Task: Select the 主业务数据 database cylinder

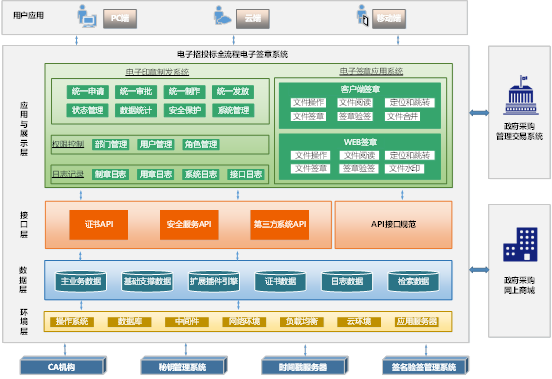Action: pyautogui.click(x=81, y=281)
